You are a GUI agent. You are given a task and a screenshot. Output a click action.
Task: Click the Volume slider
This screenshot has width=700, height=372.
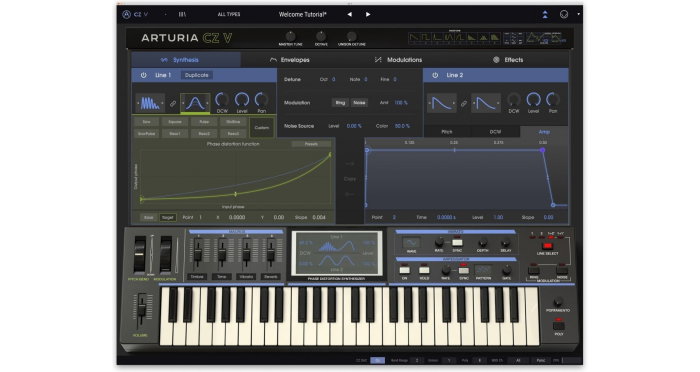point(141,308)
